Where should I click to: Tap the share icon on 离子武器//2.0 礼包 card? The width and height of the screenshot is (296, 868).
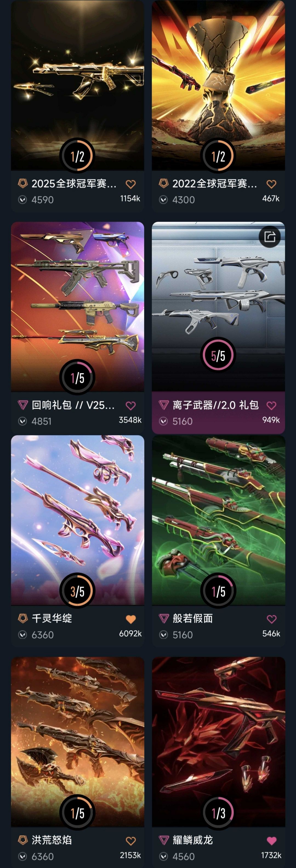point(270,237)
